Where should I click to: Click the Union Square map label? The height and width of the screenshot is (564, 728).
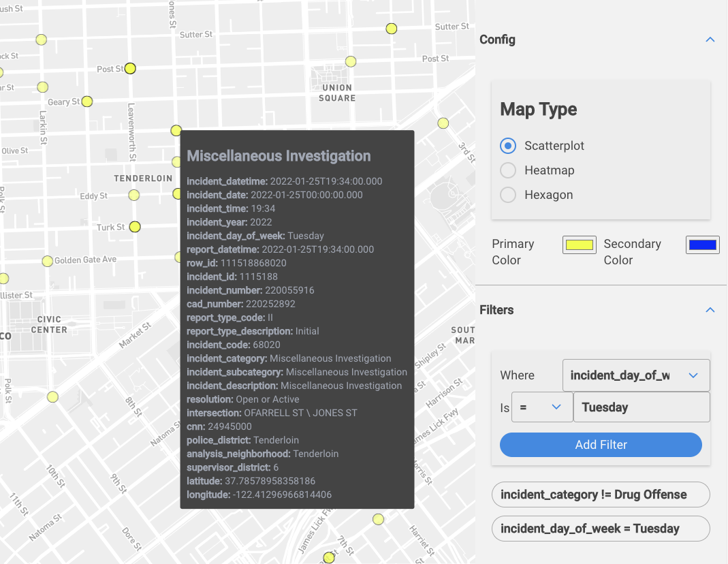point(337,93)
